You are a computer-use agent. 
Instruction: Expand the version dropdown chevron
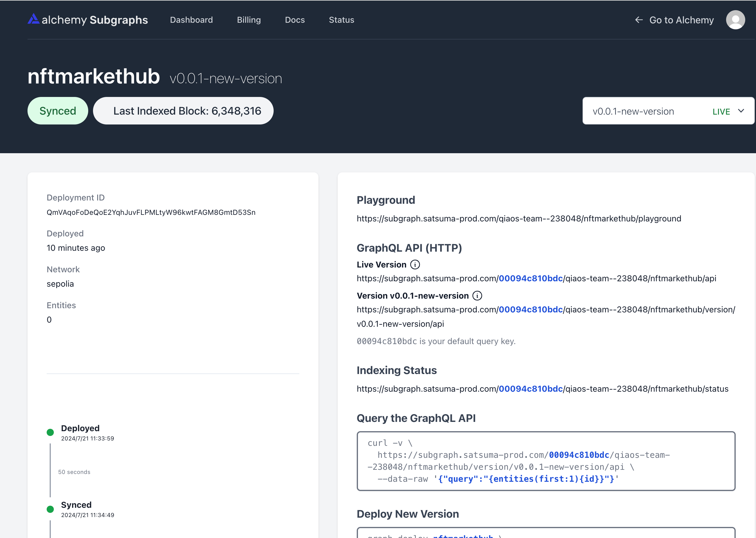click(741, 111)
